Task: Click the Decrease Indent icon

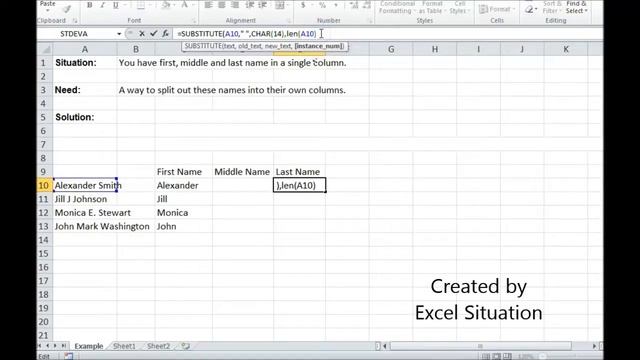Action: click(x=250, y=5)
